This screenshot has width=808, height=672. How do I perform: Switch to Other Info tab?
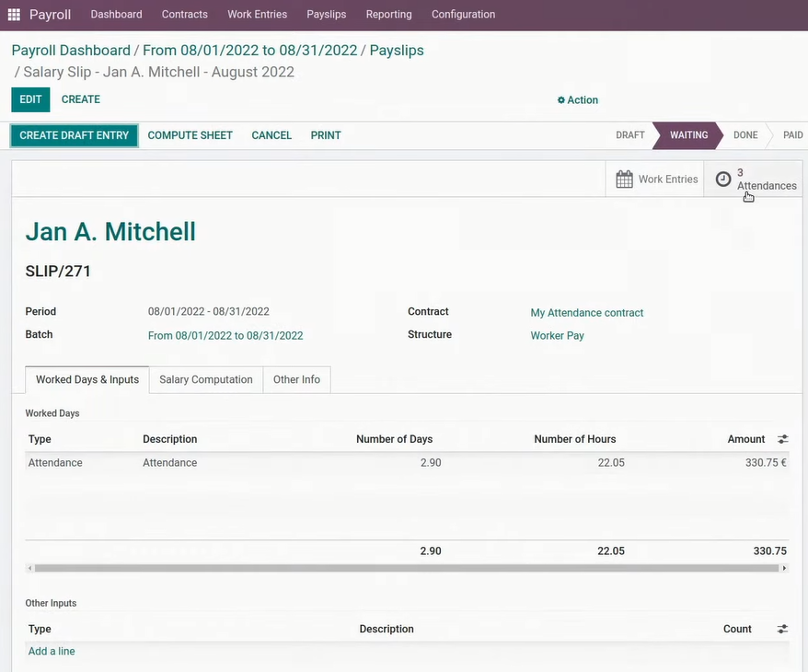click(x=296, y=380)
